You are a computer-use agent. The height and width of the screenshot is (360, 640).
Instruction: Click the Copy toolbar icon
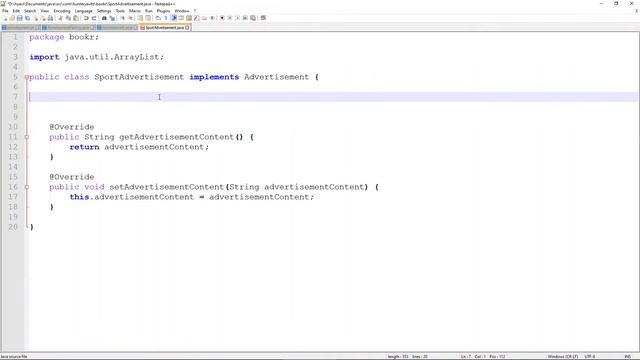tap(68, 18)
